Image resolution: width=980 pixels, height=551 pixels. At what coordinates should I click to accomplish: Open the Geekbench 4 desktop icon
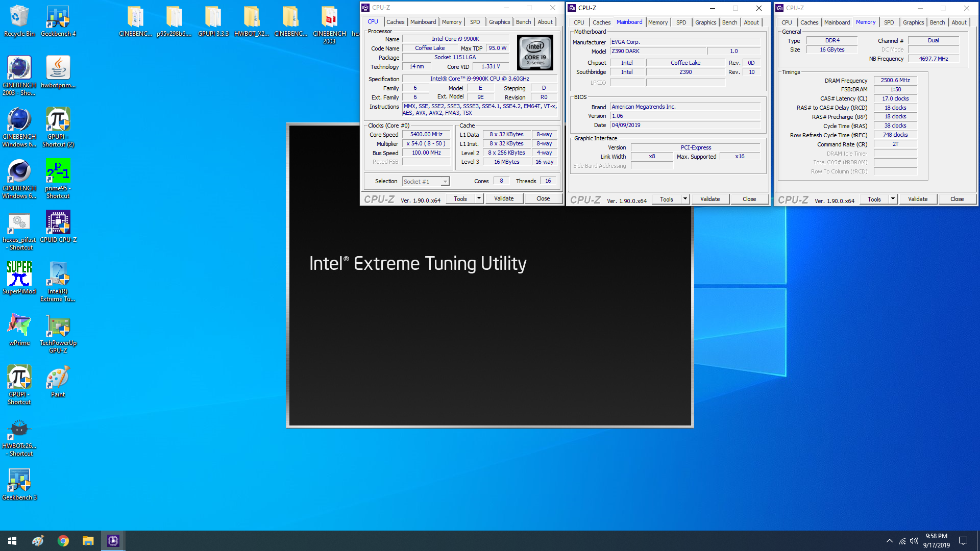tap(58, 21)
